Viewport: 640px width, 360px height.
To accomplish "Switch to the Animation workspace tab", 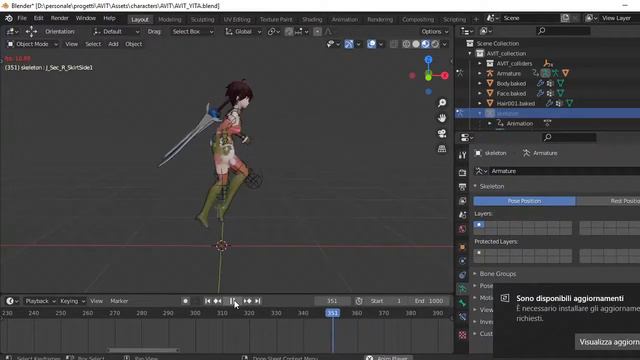I will tap(344, 20).
